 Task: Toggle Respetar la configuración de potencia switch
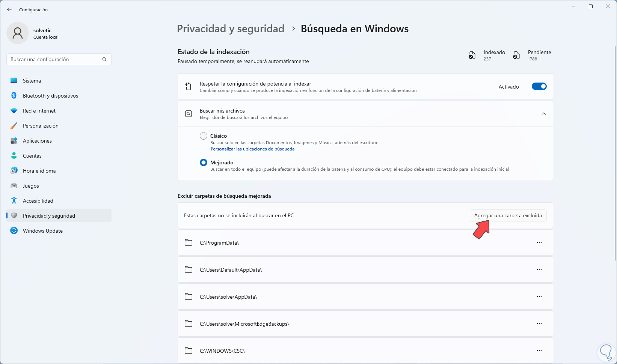539,87
